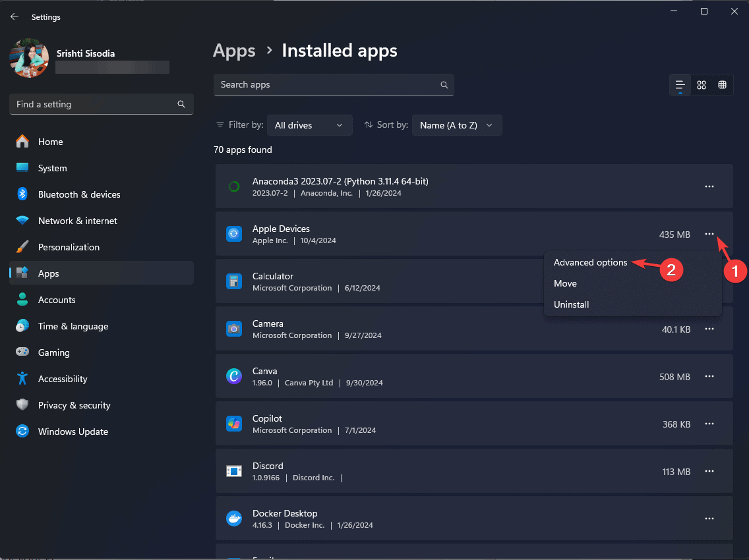
Task: Open Accounts settings
Action: (x=102, y=300)
